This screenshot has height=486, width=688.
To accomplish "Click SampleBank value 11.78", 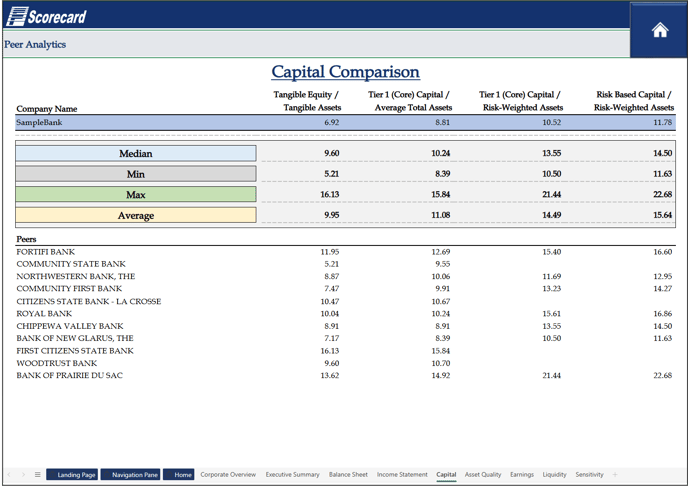I will pyautogui.click(x=663, y=122).
